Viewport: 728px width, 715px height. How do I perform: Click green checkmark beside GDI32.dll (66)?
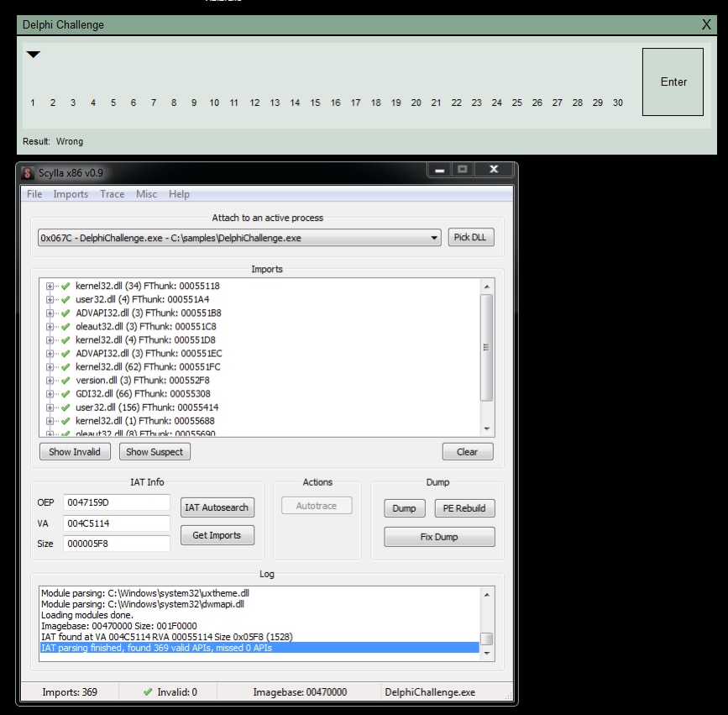point(65,394)
